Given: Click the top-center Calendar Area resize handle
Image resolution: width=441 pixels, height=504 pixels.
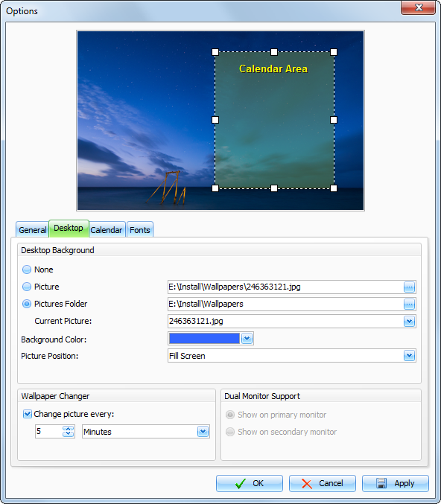Looking at the screenshot, I should 274,52.
